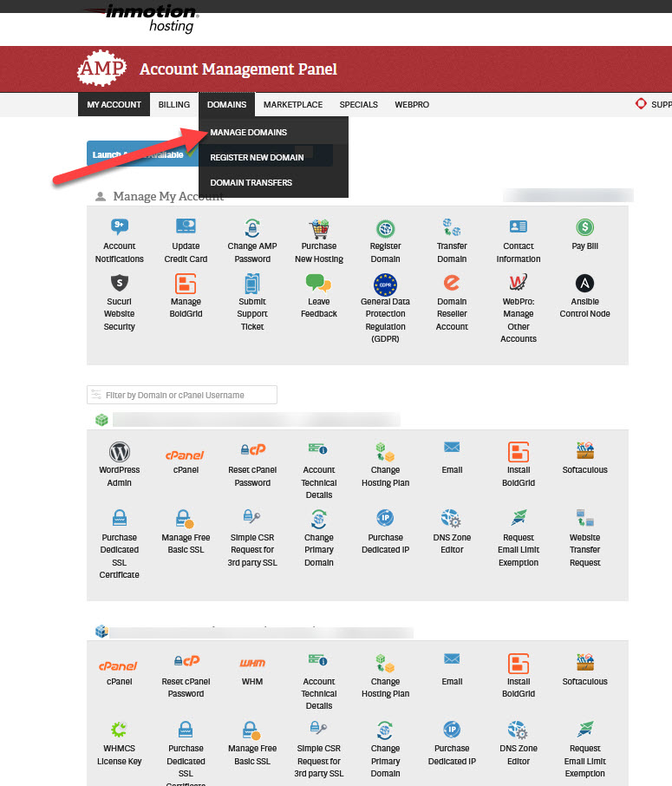Viewport: 672px width, 786px height.
Task: Click Change Primary Domain in WordPress Admin section
Action: (319, 519)
